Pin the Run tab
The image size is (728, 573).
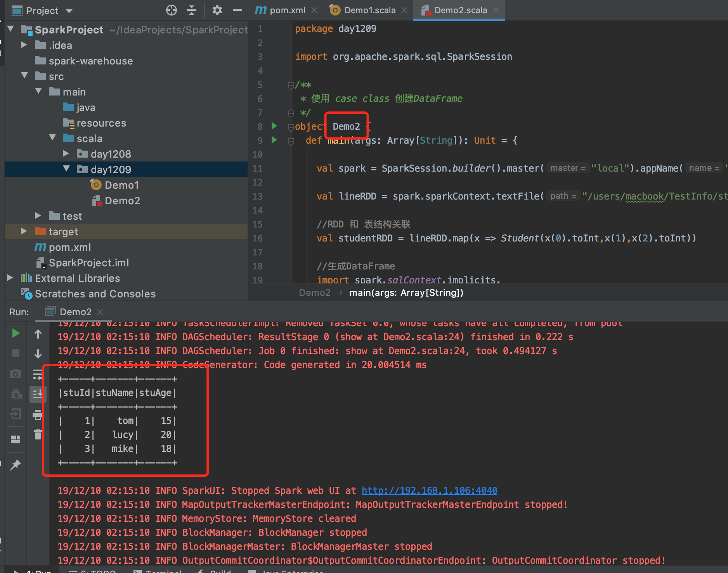coord(16,465)
